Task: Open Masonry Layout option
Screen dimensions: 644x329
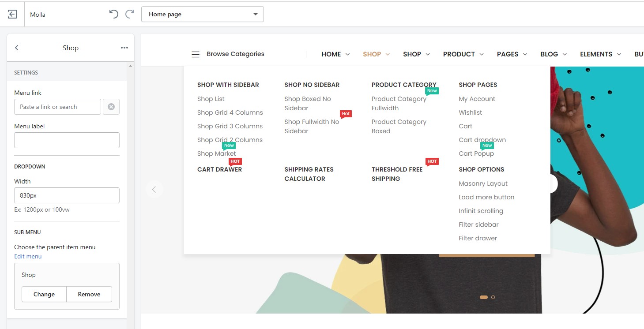Action: (483, 183)
